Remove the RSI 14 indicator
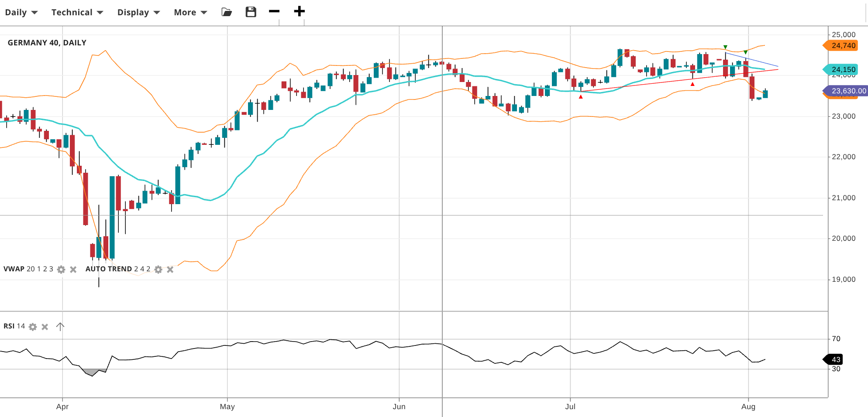868x417 pixels. click(45, 327)
